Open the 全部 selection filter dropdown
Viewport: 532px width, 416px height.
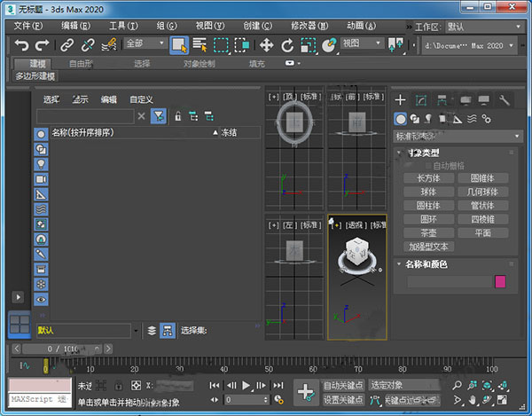(145, 43)
